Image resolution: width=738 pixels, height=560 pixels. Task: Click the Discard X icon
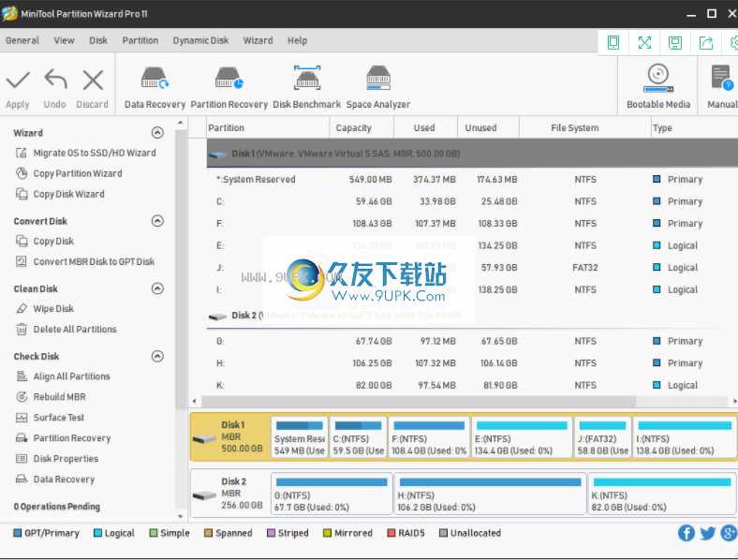click(x=93, y=80)
